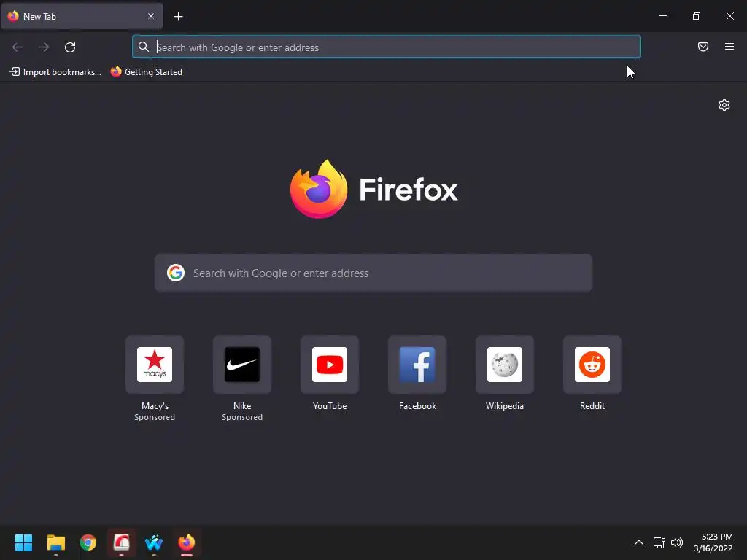The width and height of the screenshot is (747, 560).
Task: Open the Windows Start menu
Action: (x=23, y=542)
